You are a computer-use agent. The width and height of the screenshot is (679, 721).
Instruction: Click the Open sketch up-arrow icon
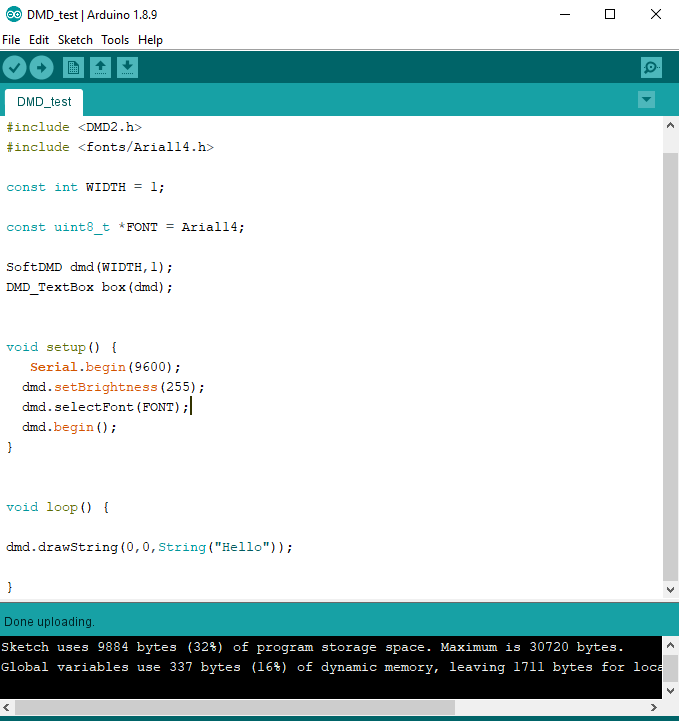coord(100,68)
